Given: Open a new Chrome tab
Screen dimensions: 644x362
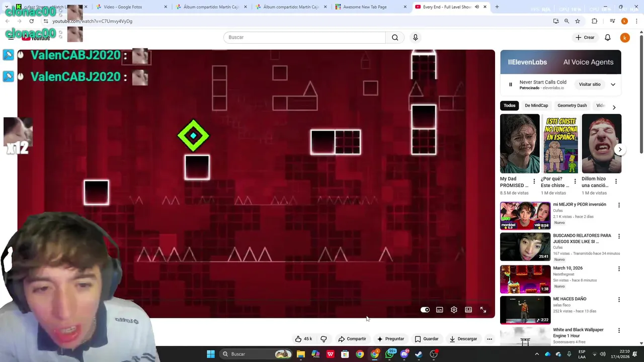Looking at the screenshot, I should (497, 7).
